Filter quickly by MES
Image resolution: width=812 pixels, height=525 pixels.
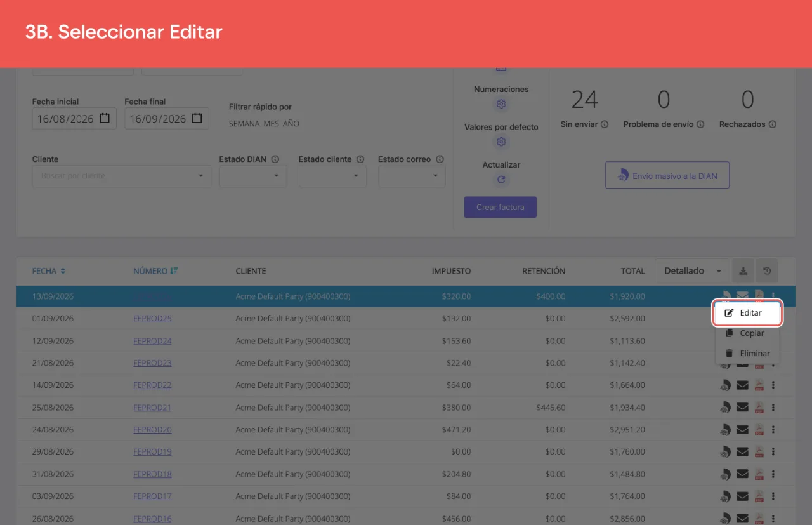pos(272,124)
